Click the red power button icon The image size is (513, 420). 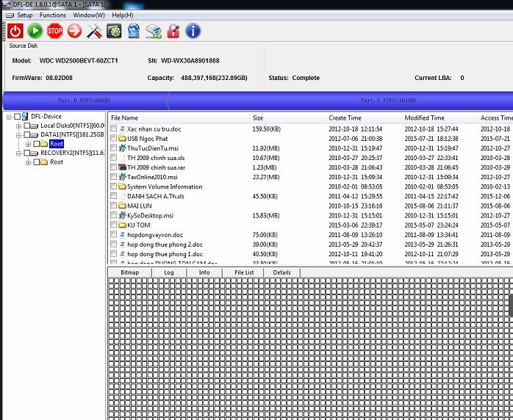(x=15, y=32)
